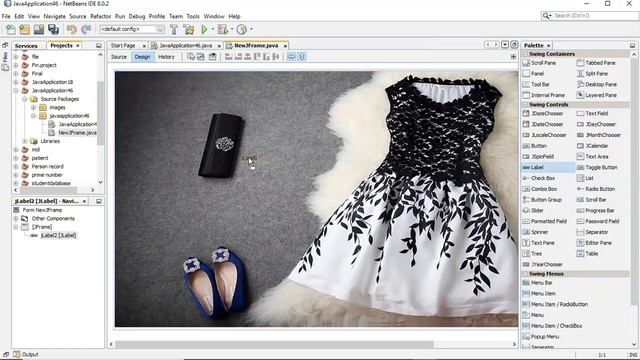Image resolution: width=640 pixels, height=360 pixels.
Task: Switch editor to Design view
Action: [x=142, y=57]
